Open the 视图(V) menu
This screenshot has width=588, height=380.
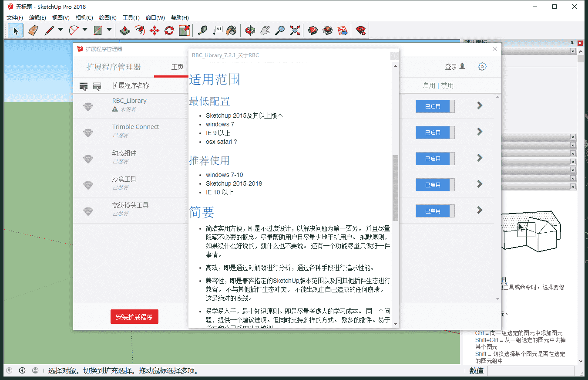pos(61,18)
